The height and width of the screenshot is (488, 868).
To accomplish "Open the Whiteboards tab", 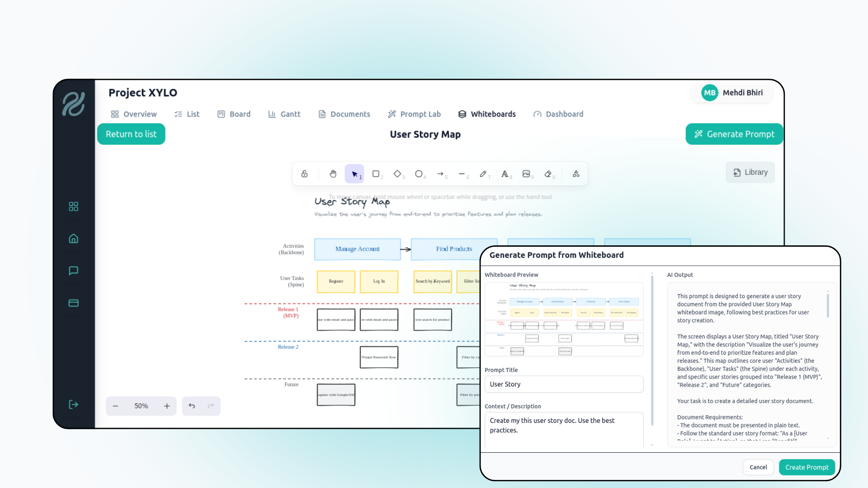I will click(x=487, y=114).
